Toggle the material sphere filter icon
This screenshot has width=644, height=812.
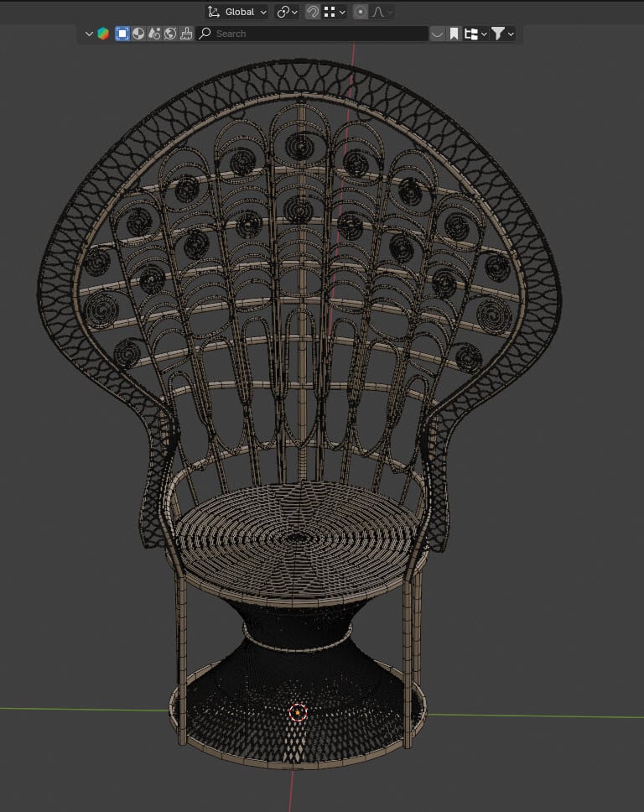[138, 34]
